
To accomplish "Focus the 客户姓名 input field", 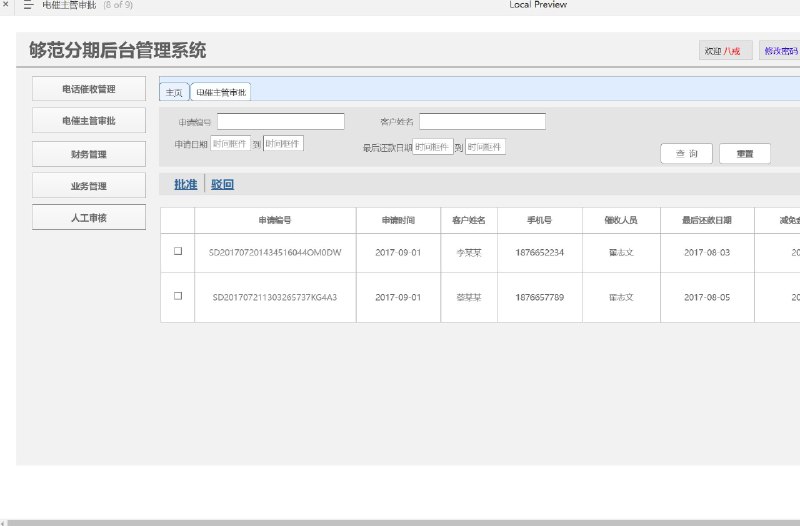I will (483, 121).
